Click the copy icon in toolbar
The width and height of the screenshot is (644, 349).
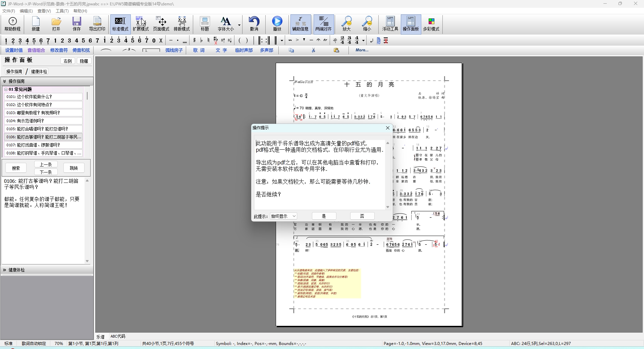click(x=291, y=50)
